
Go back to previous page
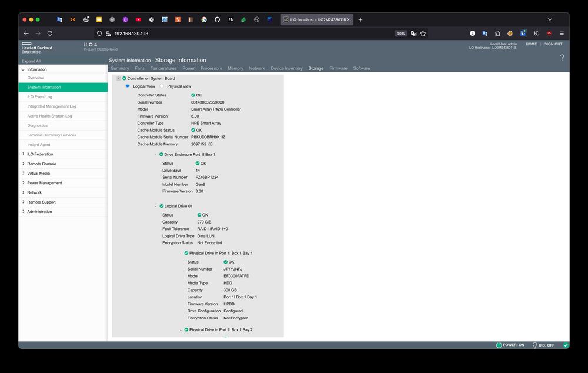tap(26, 34)
